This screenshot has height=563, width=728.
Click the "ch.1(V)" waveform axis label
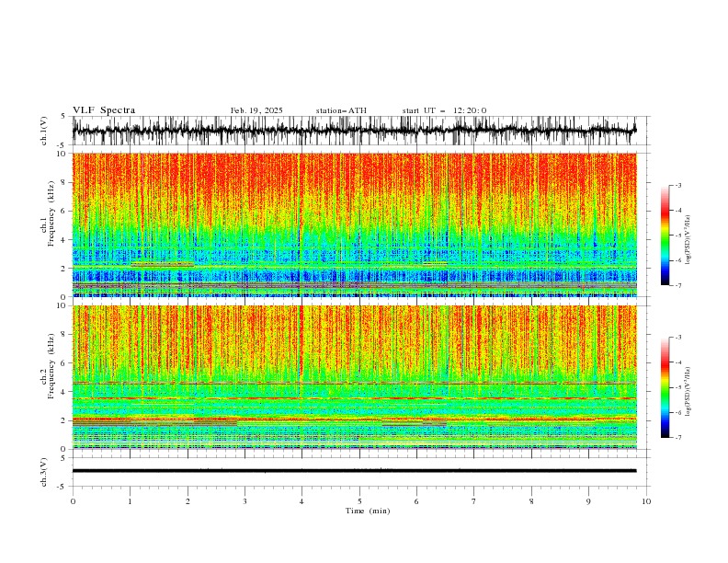(44, 131)
